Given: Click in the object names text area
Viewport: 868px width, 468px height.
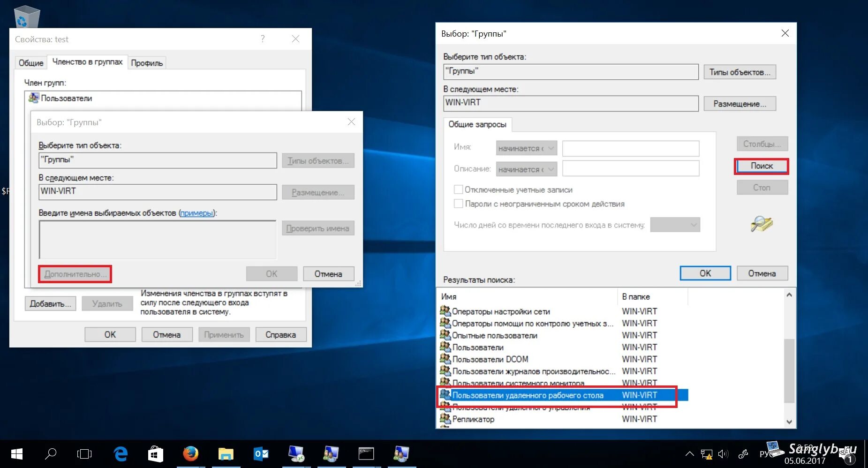Looking at the screenshot, I should pos(158,240).
